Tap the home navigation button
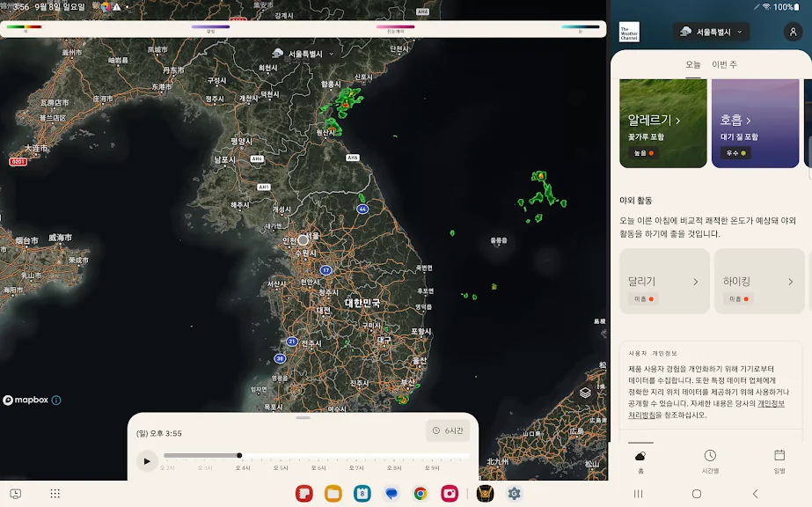The height and width of the screenshot is (507, 812). coord(697,494)
